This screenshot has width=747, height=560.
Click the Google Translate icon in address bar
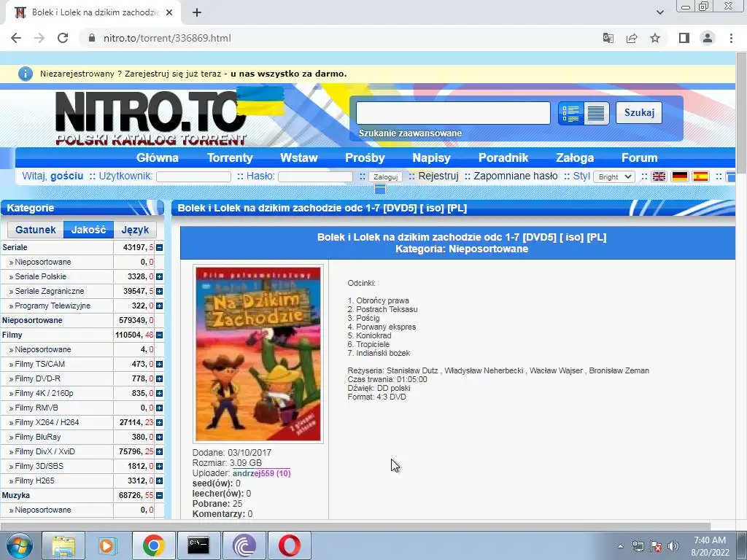(x=608, y=38)
